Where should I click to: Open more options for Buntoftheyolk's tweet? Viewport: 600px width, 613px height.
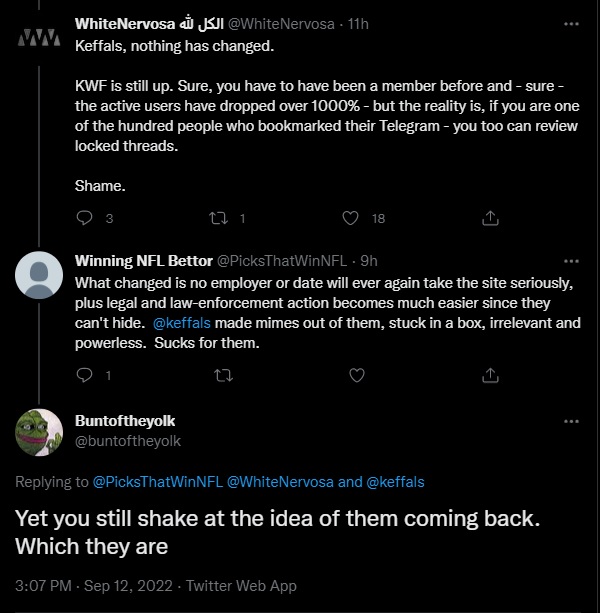(571, 421)
